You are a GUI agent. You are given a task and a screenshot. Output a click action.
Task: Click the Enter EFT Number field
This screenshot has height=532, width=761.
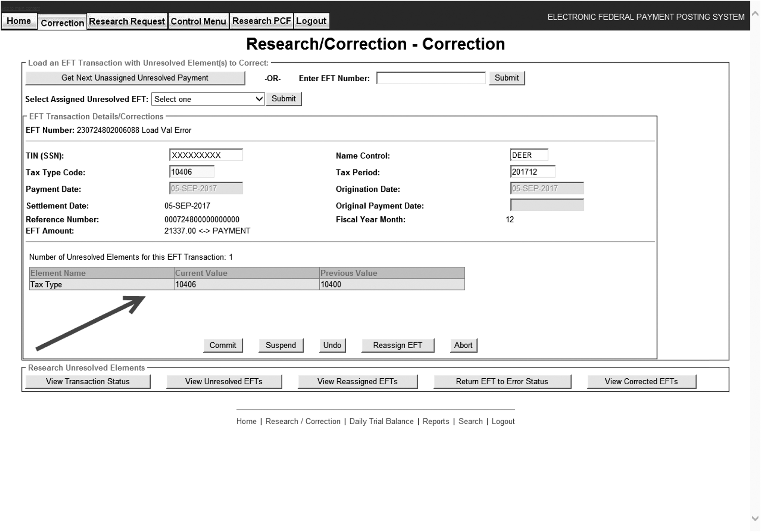pyautogui.click(x=431, y=78)
